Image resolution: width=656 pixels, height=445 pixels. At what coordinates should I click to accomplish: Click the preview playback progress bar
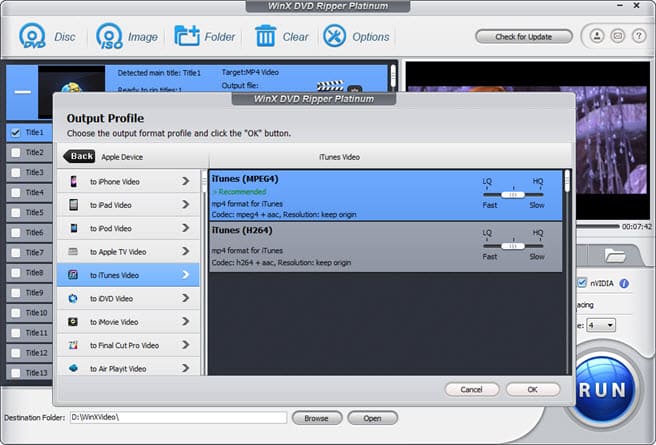(597, 226)
